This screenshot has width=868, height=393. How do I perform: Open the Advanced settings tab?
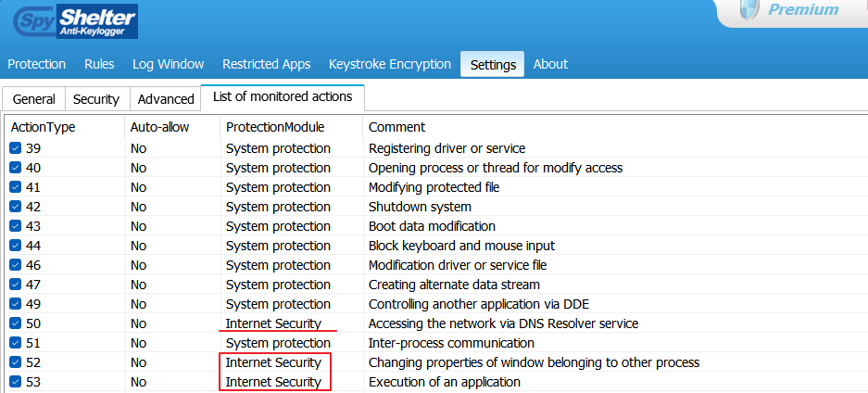166,99
